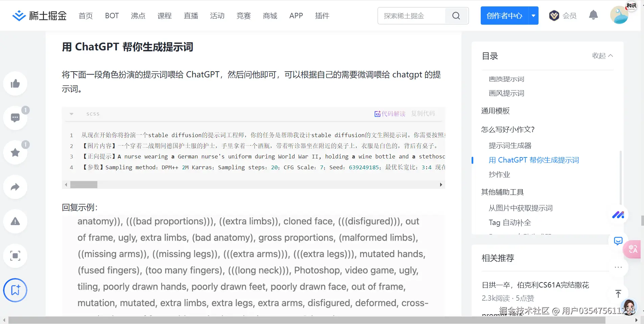Click the code scrollbar right arrow
The height and width of the screenshot is (324, 644).
441,184
